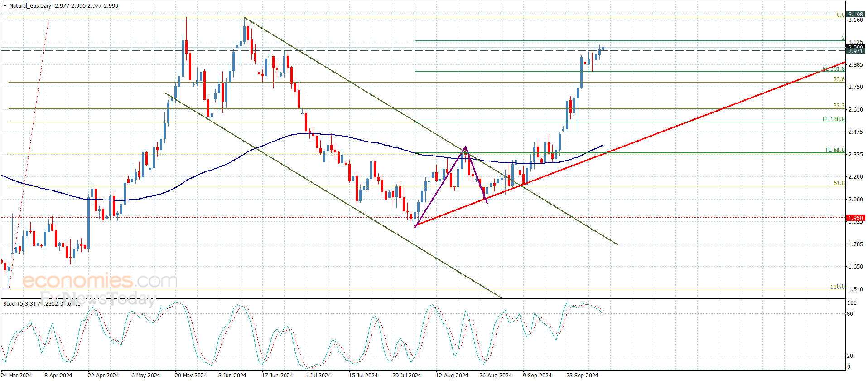Select the 1.785 price axis value
Viewport: 868px width, 381px height.
click(x=856, y=244)
